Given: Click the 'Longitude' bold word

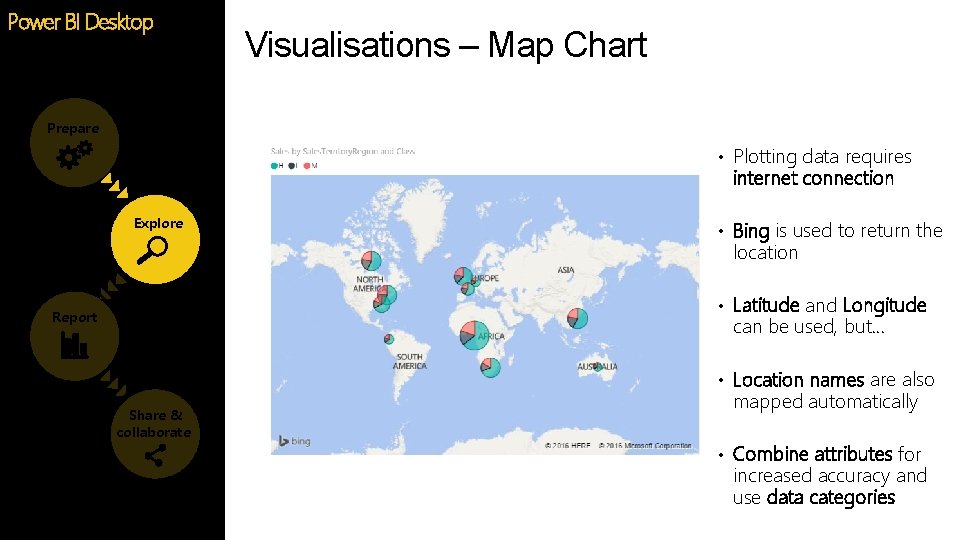Looking at the screenshot, I should (884, 305).
